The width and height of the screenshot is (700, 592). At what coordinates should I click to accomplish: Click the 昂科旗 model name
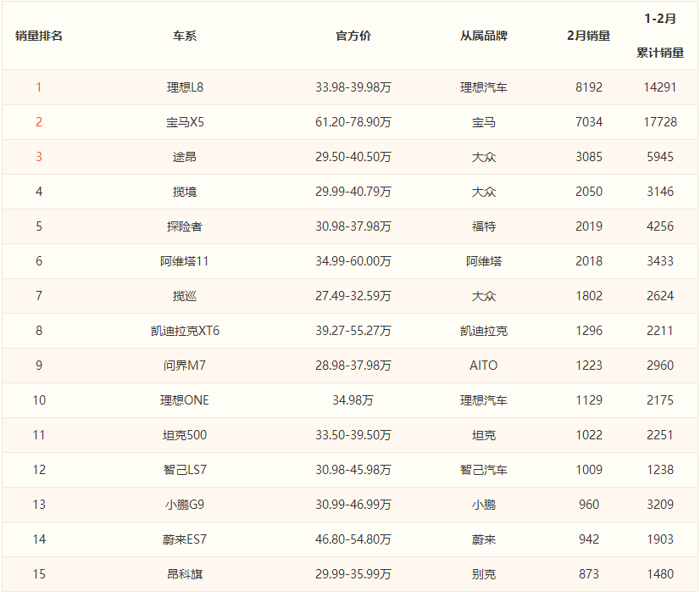[185, 574]
